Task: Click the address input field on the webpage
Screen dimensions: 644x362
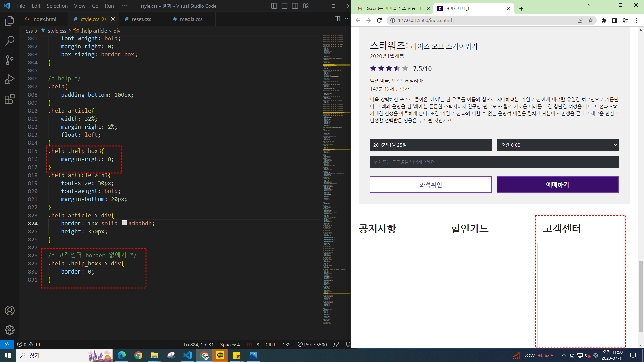Action: pos(494,162)
